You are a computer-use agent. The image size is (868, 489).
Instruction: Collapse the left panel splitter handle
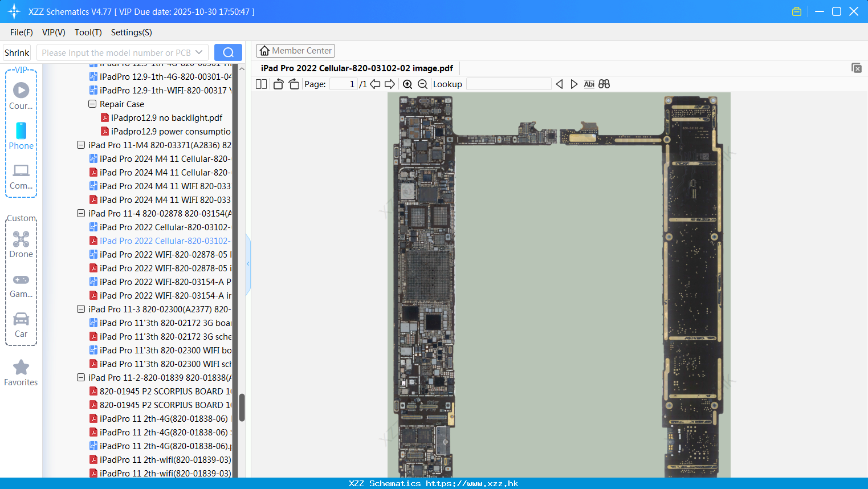pyautogui.click(x=248, y=264)
